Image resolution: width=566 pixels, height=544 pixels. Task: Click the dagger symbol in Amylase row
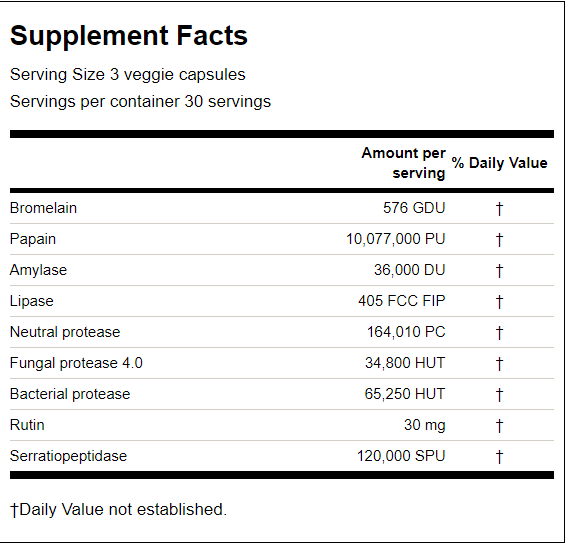click(499, 271)
